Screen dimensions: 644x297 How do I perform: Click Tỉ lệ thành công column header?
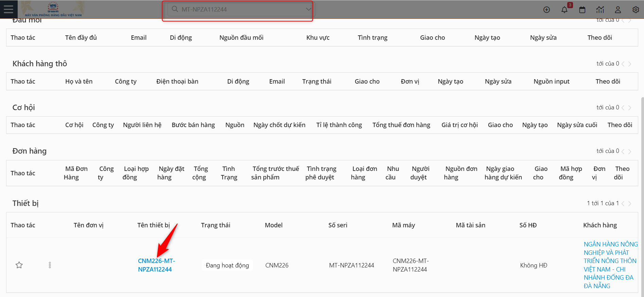[339, 125]
